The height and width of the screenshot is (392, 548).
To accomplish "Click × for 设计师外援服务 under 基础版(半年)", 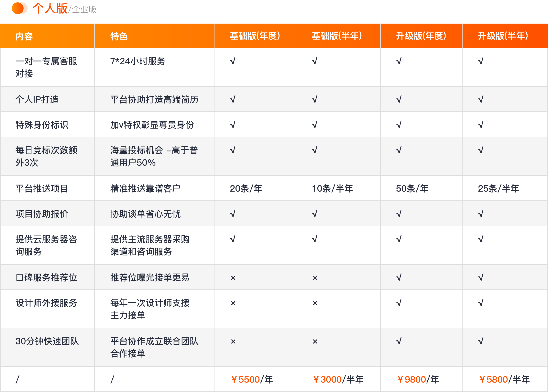I will pyautogui.click(x=315, y=303).
